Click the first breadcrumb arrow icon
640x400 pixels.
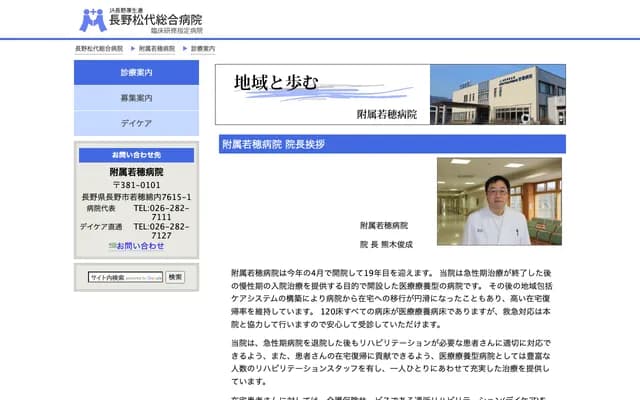(x=133, y=49)
